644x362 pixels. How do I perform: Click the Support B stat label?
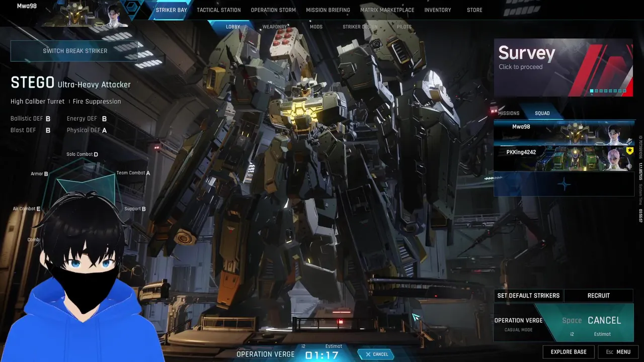135,209
